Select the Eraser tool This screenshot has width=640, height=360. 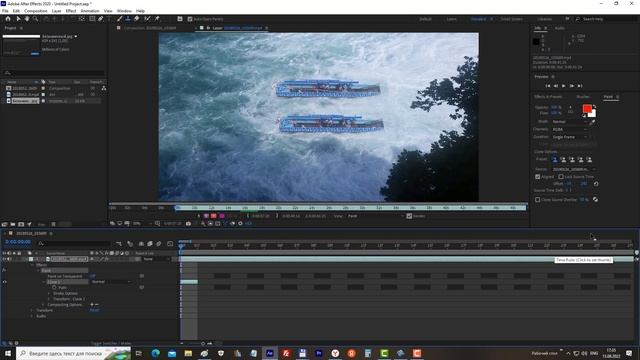click(x=136, y=19)
